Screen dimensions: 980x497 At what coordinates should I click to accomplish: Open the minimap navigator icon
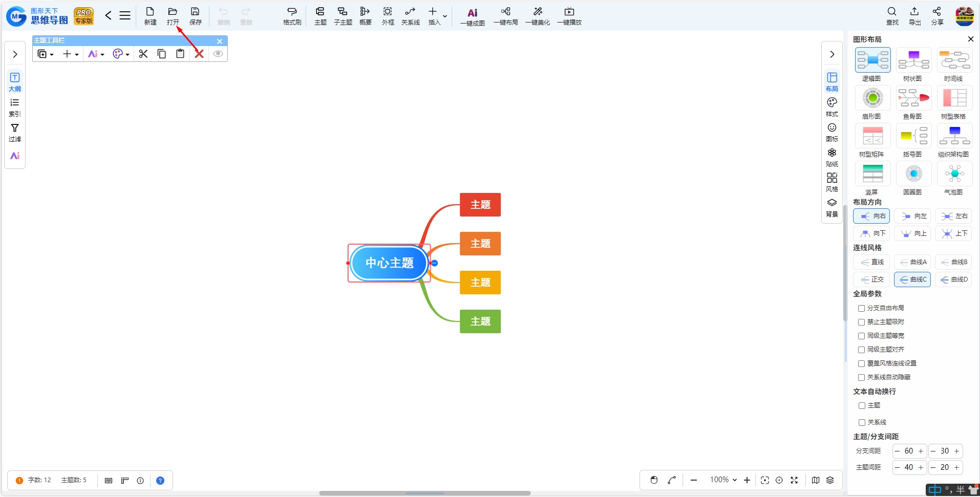click(x=816, y=480)
